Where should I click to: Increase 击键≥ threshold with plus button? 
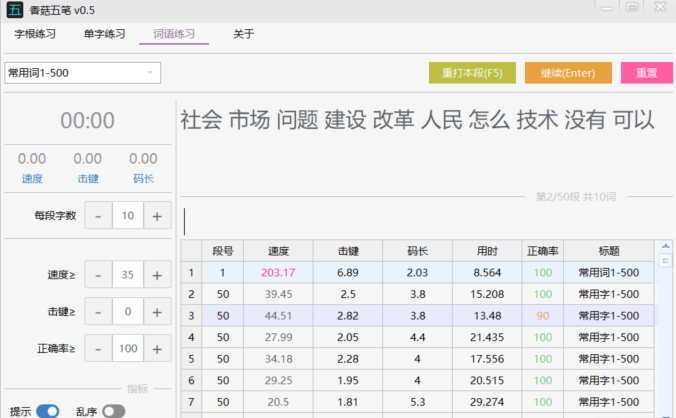157,312
